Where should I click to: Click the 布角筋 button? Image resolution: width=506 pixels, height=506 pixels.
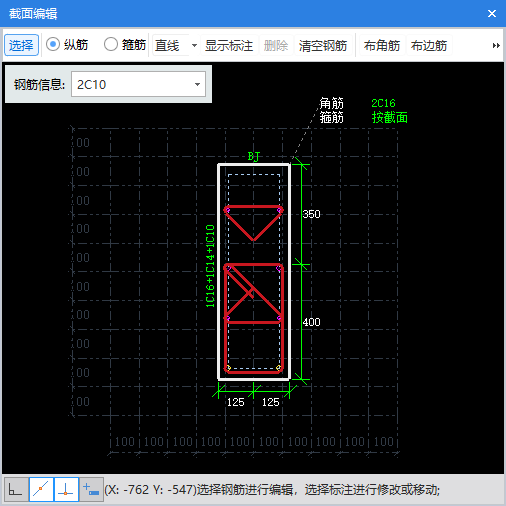coord(382,45)
